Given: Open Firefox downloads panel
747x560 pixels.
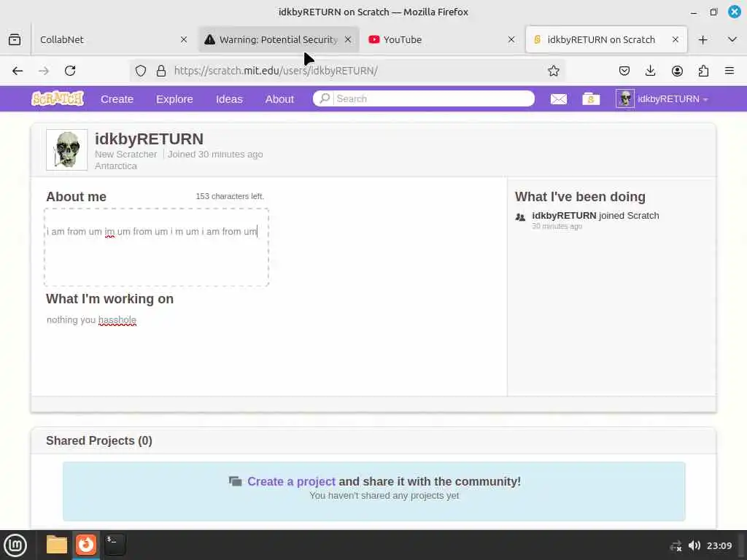Looking at the screenshot, I should click(650, 71).
